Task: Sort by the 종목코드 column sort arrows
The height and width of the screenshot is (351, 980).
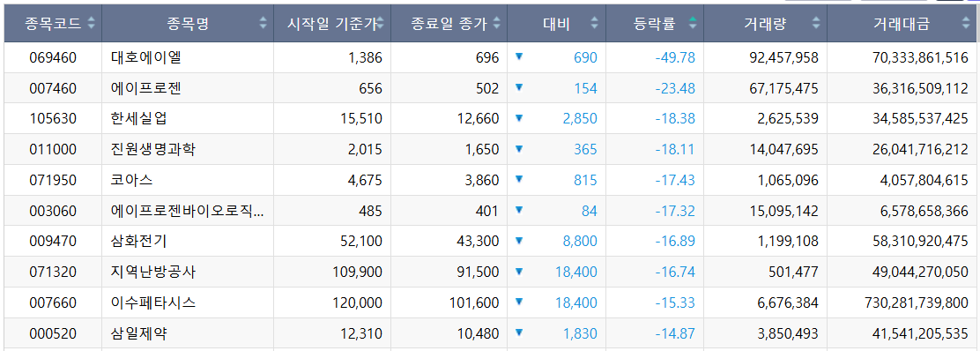Action: tap(92, 24)
